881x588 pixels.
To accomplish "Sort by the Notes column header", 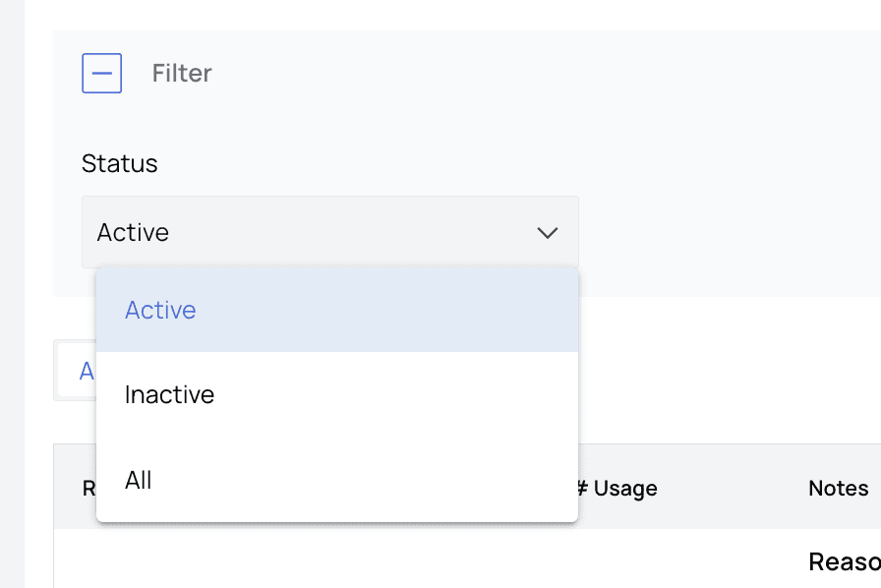I will coord(838,489).
